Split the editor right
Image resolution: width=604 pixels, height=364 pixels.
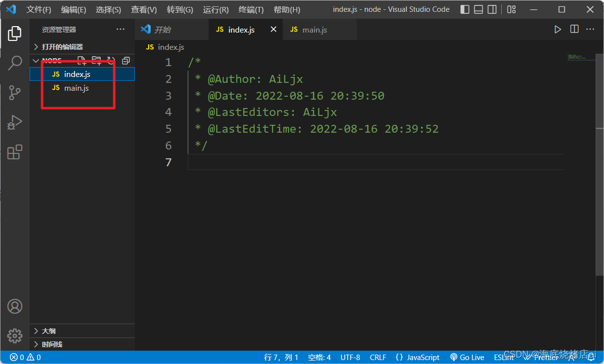pyautogui.click(x=574, y=30)
